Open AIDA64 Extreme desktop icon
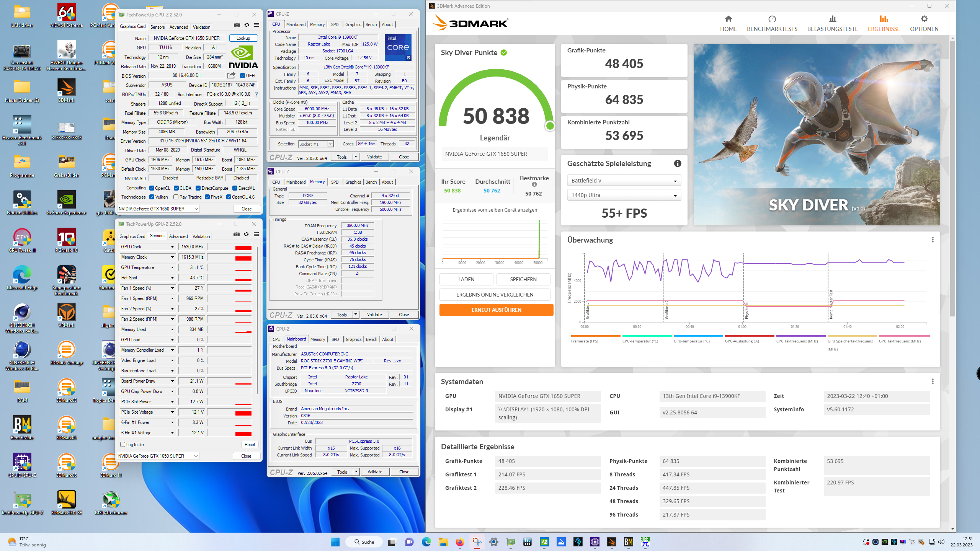Image resolution: width=980 pixels, height=551 pixels. 66,16
